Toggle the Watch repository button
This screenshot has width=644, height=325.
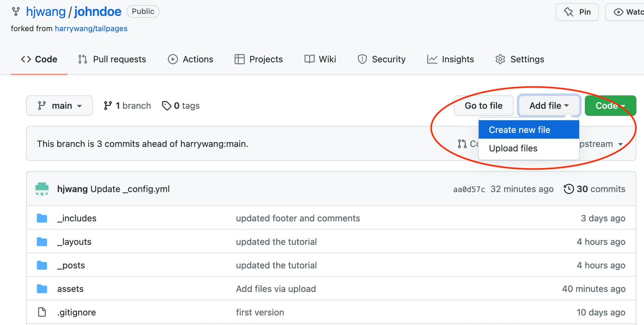(626, 12)
